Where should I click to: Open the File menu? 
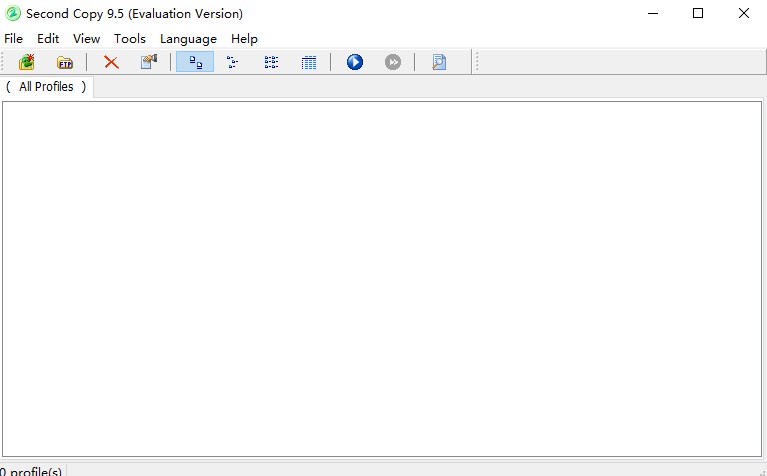tap(13, 38)
